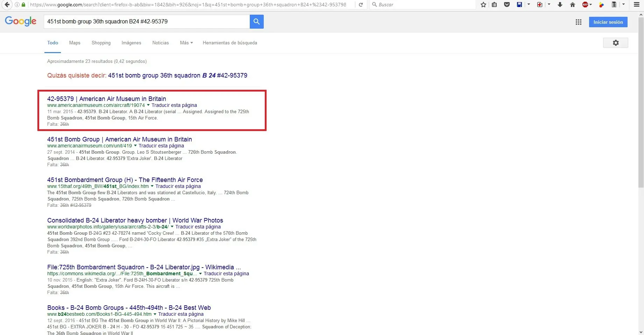The image size is (644, 335).
Task: Bookmark this page with the star icon
Action: point(483,5)
